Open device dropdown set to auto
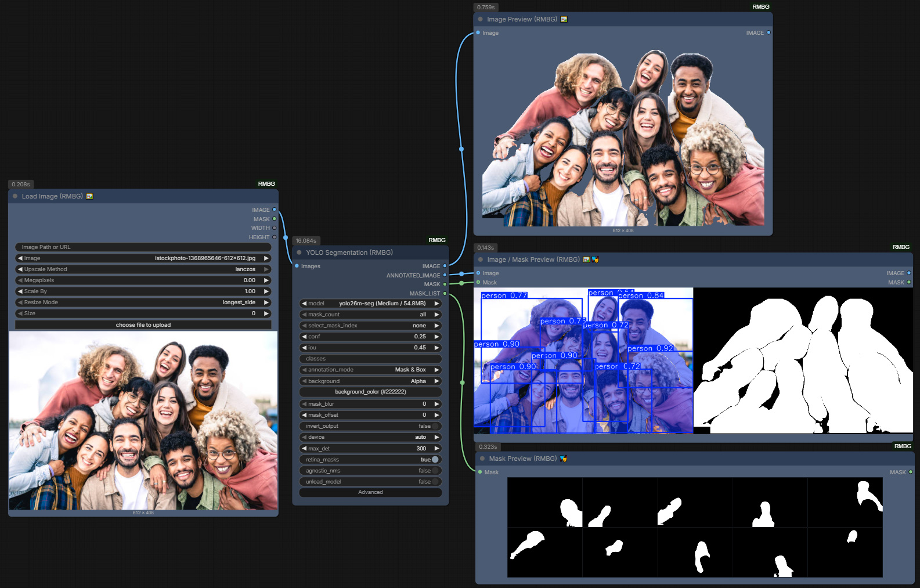920x588 pixels. (x=370, y=437)
